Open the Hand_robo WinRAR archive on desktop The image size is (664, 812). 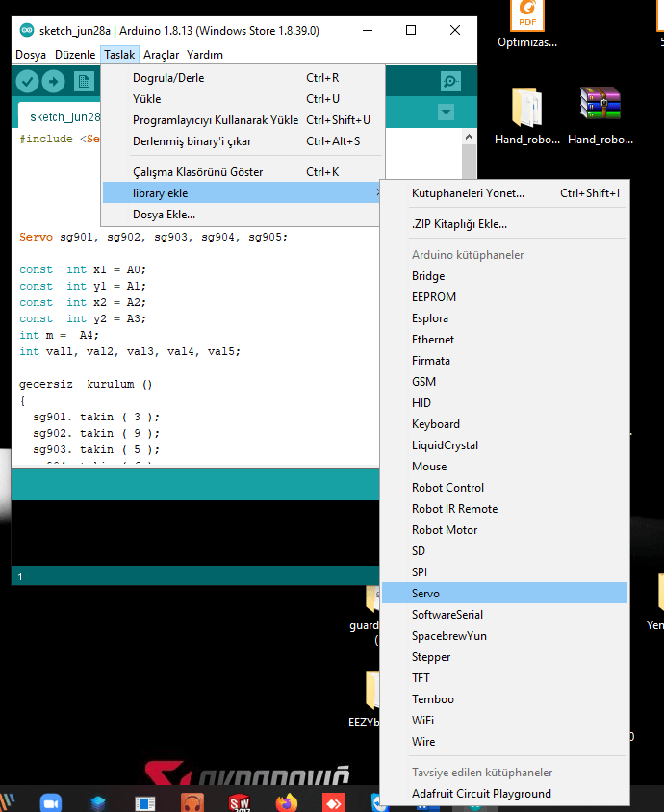600,111
